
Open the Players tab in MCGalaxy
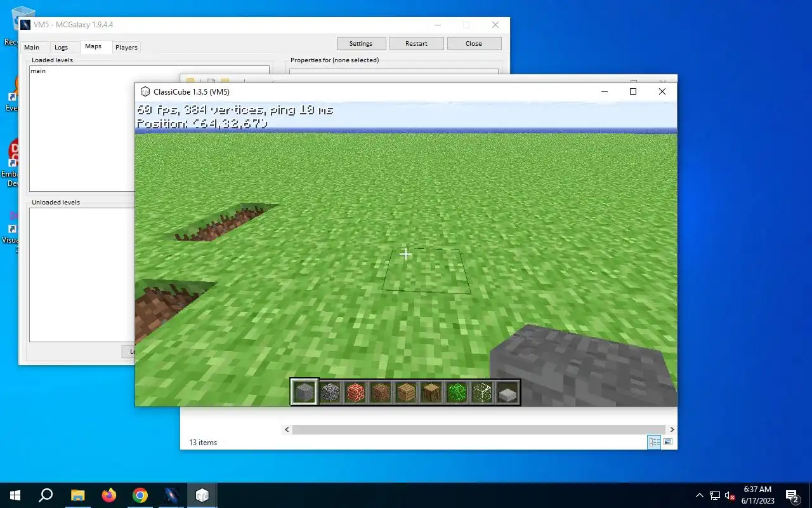[126, 48]
